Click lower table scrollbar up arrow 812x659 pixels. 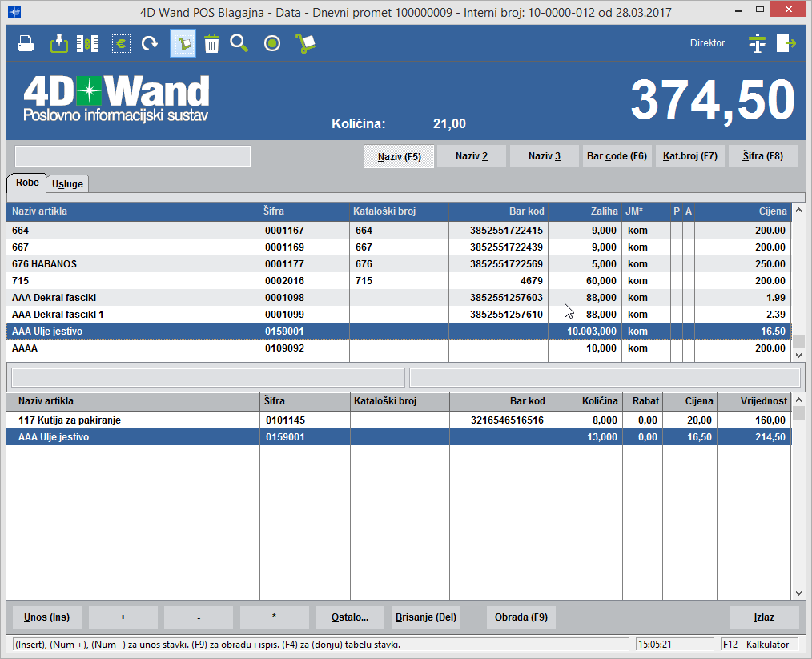[798, 400]
